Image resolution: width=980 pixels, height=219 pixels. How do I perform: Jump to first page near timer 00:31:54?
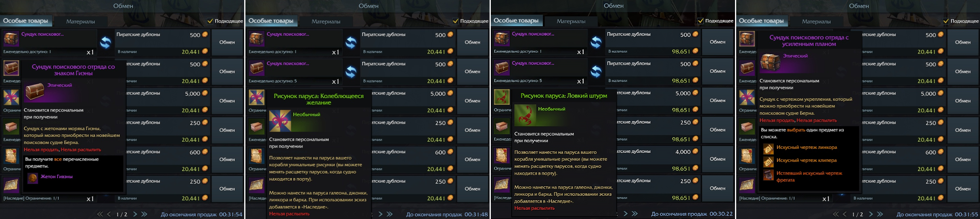pos(100,214)
